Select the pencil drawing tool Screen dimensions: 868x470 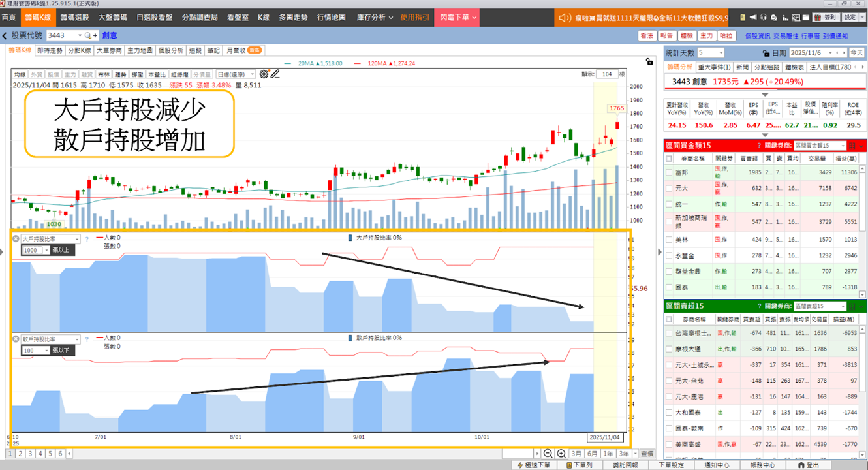[275, 74]
